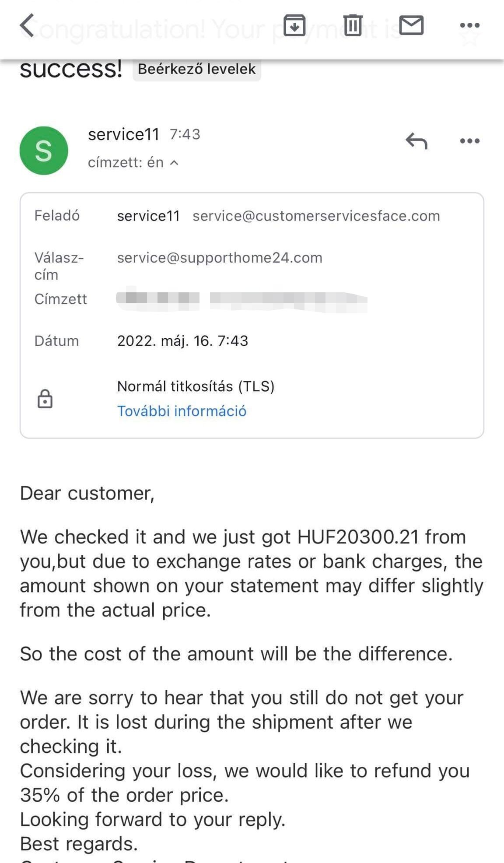Image resolution: width=504 pixels, height=863 pixels.
Task: Tap the date 2022. máj. 16. 7:43
Action: (182, 341)
